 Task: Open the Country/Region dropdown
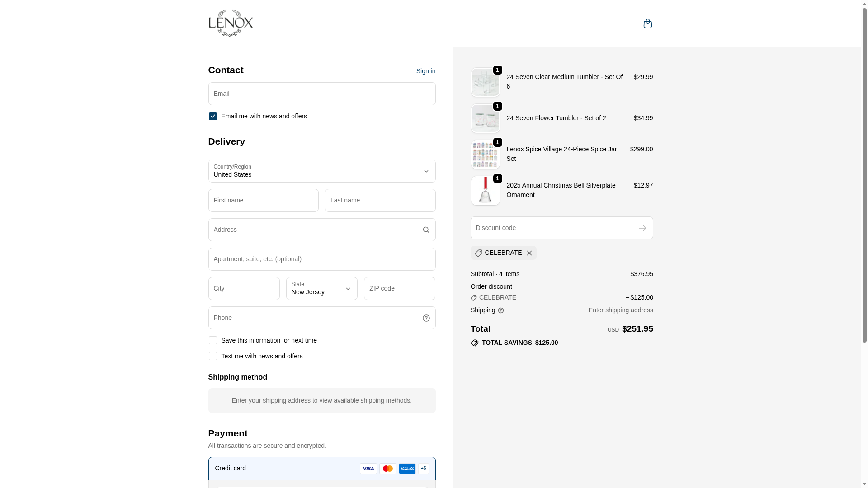(321, 171)
